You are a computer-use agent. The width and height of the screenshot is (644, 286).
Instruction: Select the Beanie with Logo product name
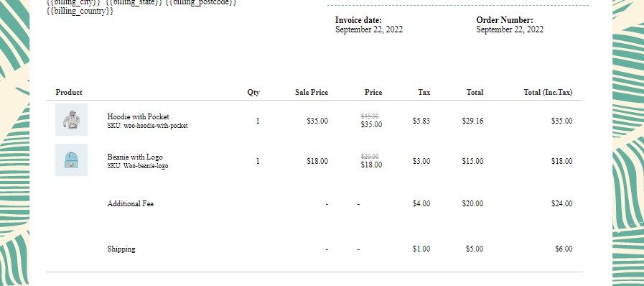tap(135, 157)
